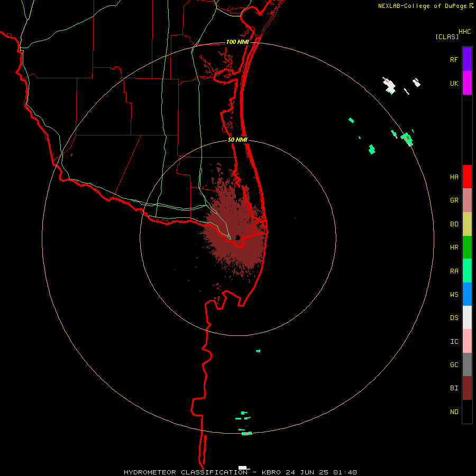Click the HYDROMETEOR CLASSIFICATION title text

[186, 472]
